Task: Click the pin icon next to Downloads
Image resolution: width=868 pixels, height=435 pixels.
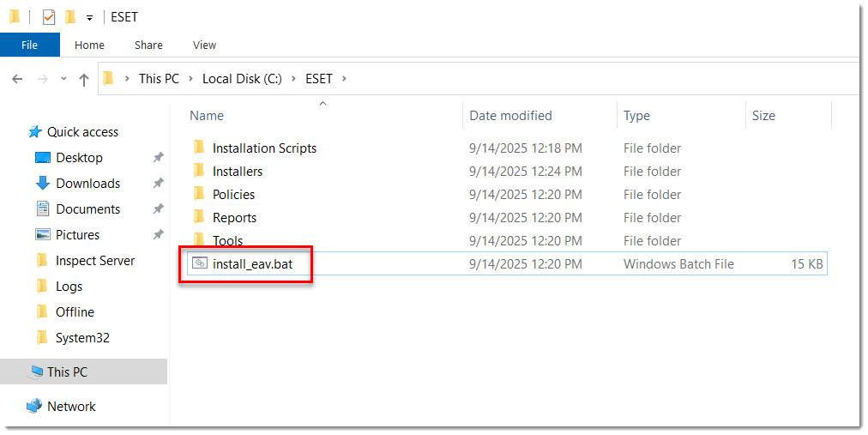Action: coord(159,184)
